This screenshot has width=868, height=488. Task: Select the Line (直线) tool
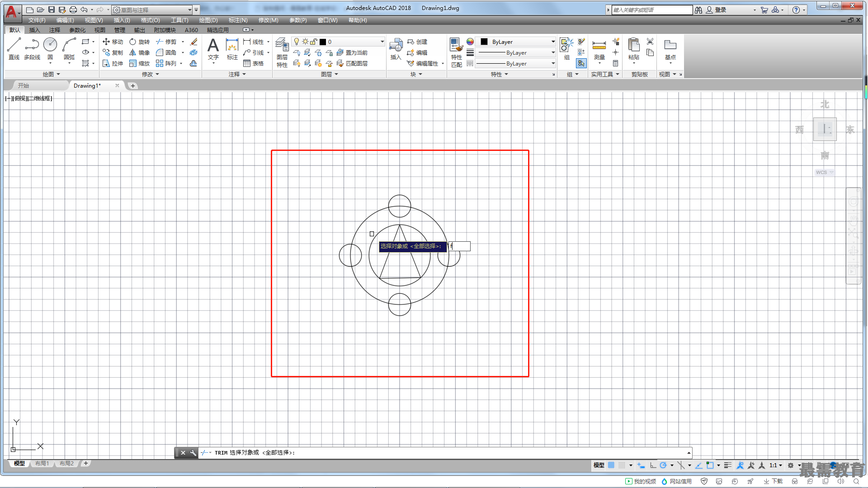[14, 48]
